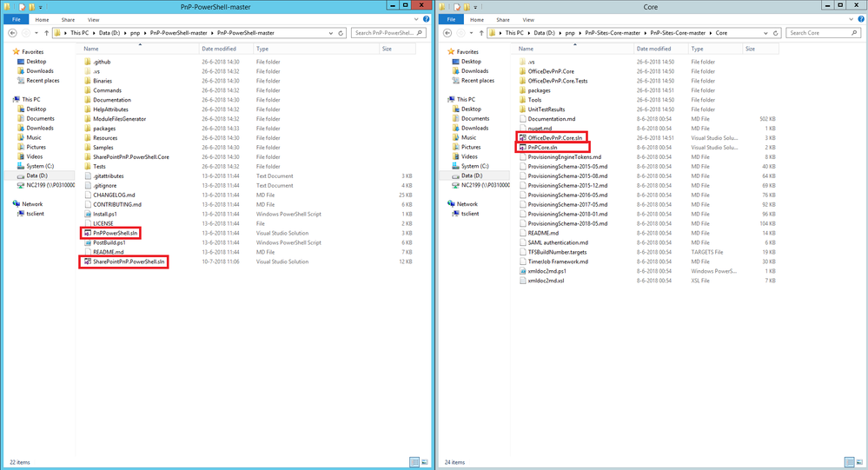Open the Share tab in PnP-PowerShell-master window
868x470 pixels.
[x=68, y=19]
